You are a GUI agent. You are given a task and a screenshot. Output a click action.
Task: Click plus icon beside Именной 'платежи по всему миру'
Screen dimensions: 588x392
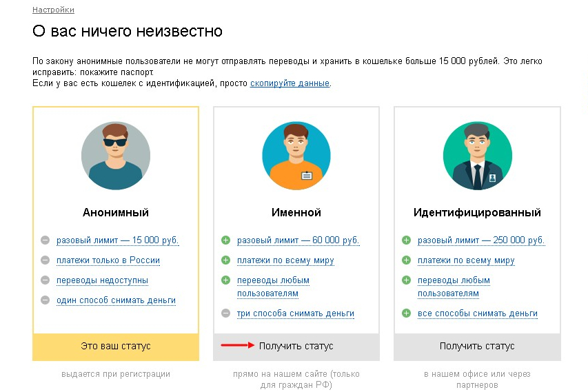click(225, 260)
